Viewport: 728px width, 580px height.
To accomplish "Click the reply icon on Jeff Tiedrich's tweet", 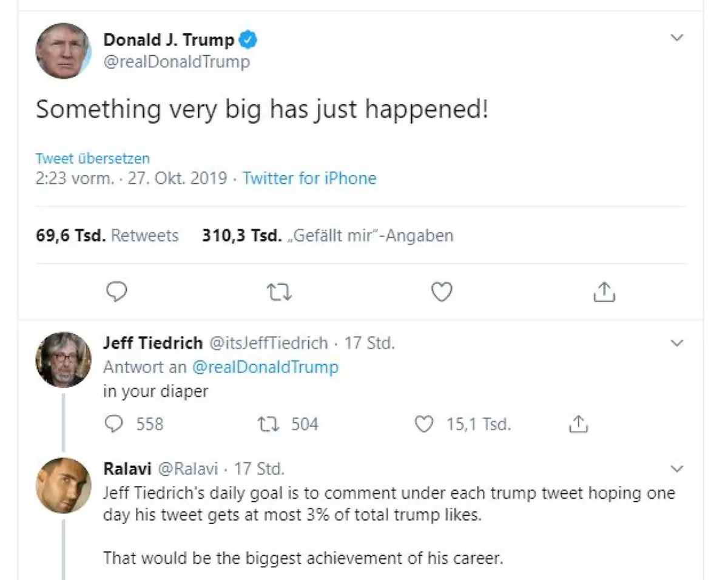I will pos(113,424).
